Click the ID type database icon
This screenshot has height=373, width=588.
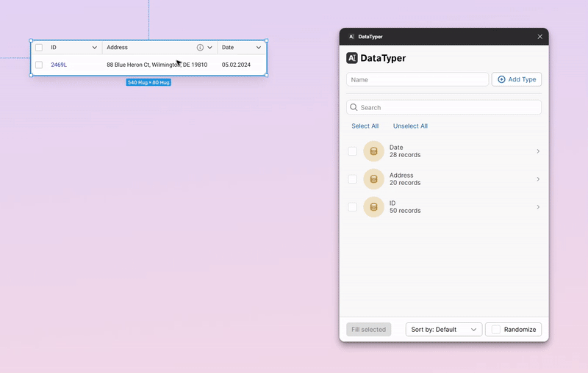(373, 207)
